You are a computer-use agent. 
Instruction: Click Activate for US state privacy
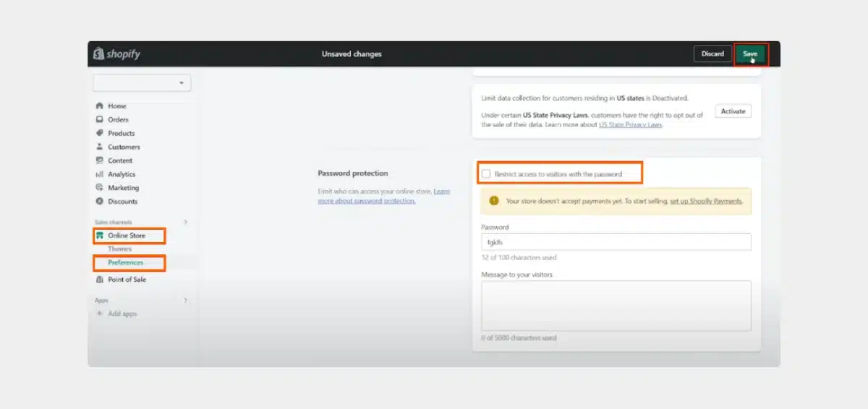pyautogui.click(x=733, y=111)
